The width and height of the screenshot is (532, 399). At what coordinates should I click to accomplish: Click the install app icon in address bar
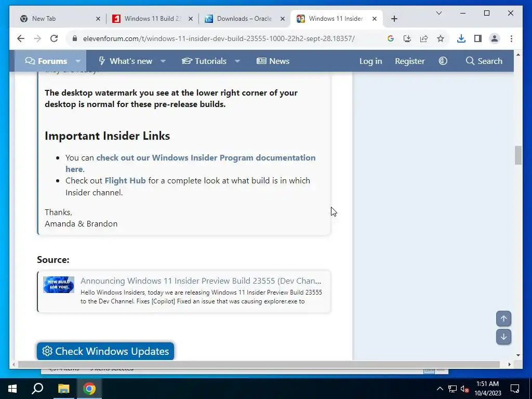click(407, 38)
